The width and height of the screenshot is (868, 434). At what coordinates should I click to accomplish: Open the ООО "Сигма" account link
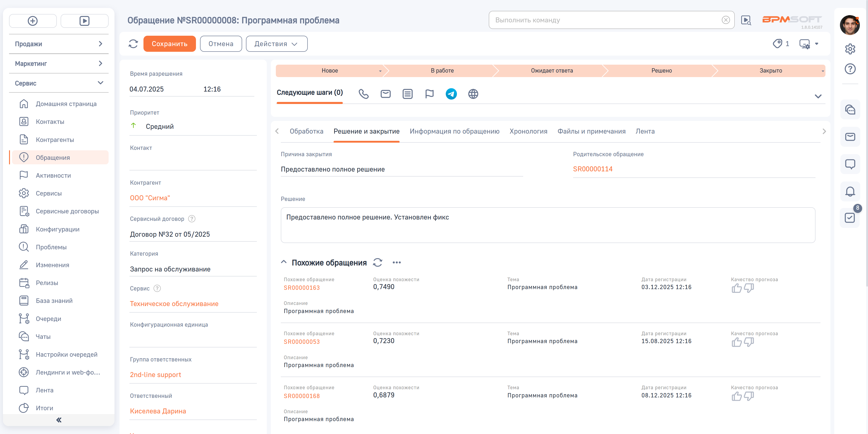click(150, 198)
